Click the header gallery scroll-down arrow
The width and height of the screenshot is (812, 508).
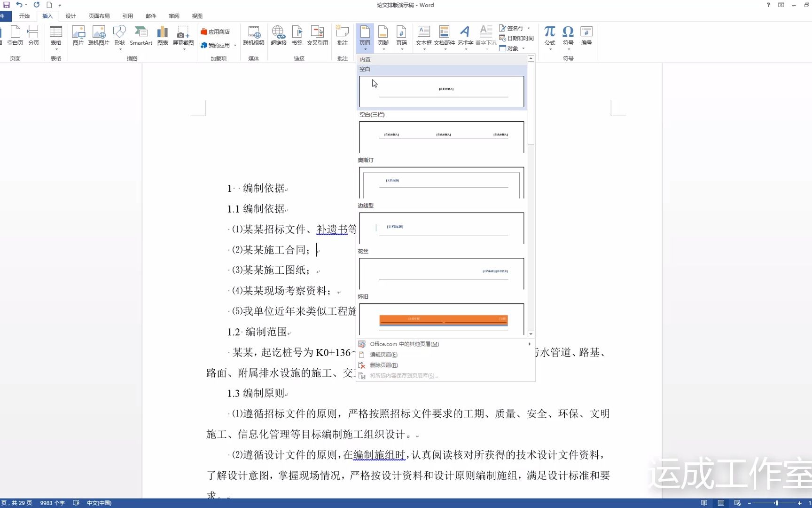tap(531, 334)
